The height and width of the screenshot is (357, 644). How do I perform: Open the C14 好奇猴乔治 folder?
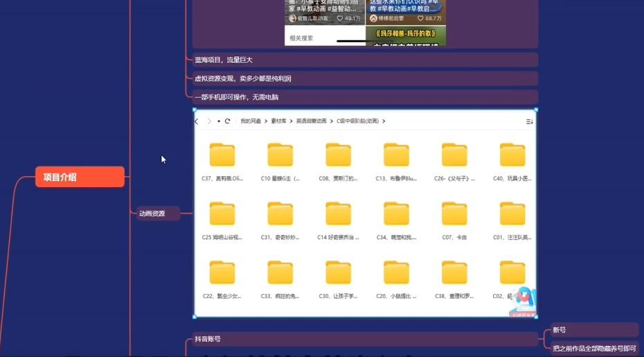pyautogui.click(x=338, y=214)
